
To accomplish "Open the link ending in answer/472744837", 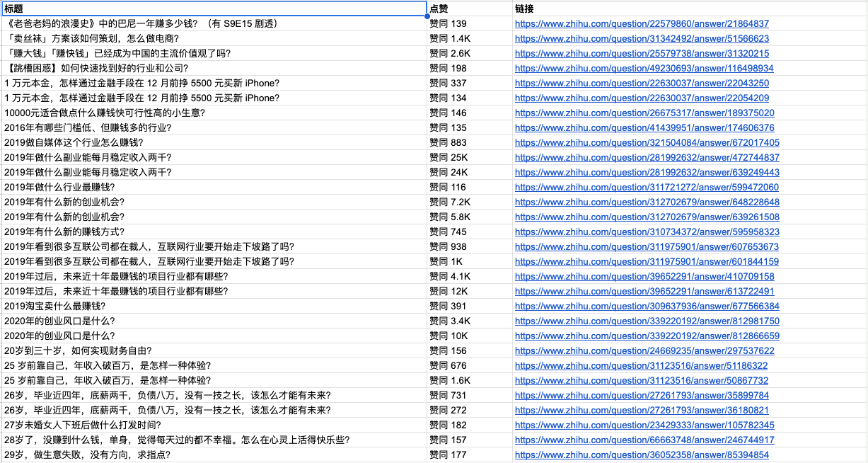I will click(x=647, y=157).
